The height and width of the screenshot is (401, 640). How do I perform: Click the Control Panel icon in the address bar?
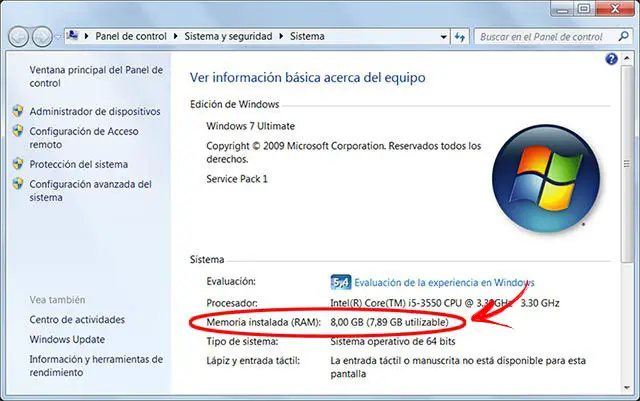72,36
